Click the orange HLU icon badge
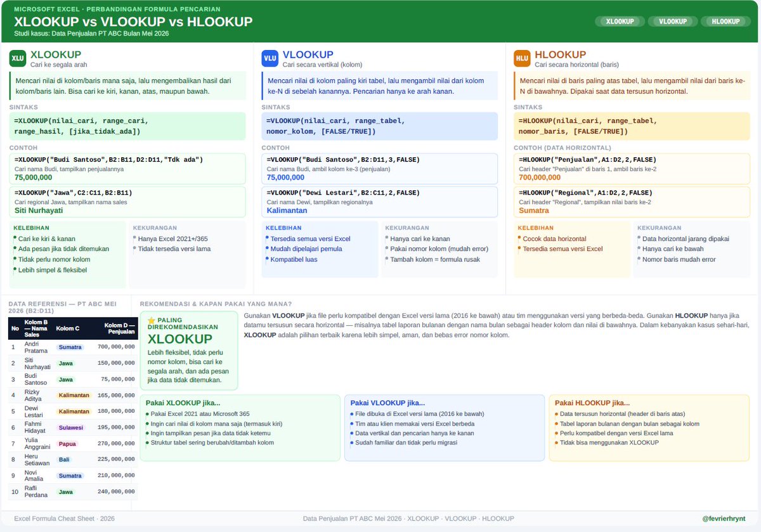This screenshot has width=761, height=532. click(x=522, y=58)
